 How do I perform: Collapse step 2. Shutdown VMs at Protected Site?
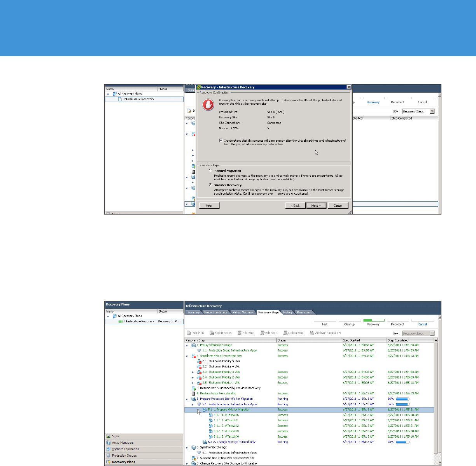(x=187, y=356)
